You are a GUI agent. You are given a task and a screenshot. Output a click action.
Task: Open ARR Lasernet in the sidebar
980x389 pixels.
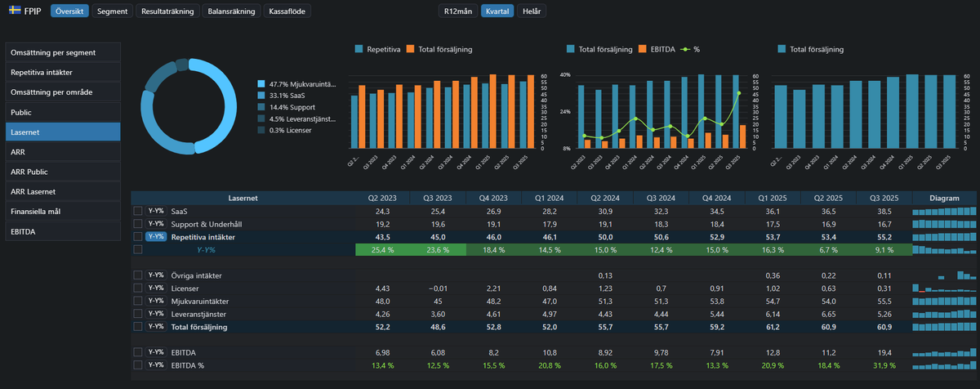coord(63,191)
